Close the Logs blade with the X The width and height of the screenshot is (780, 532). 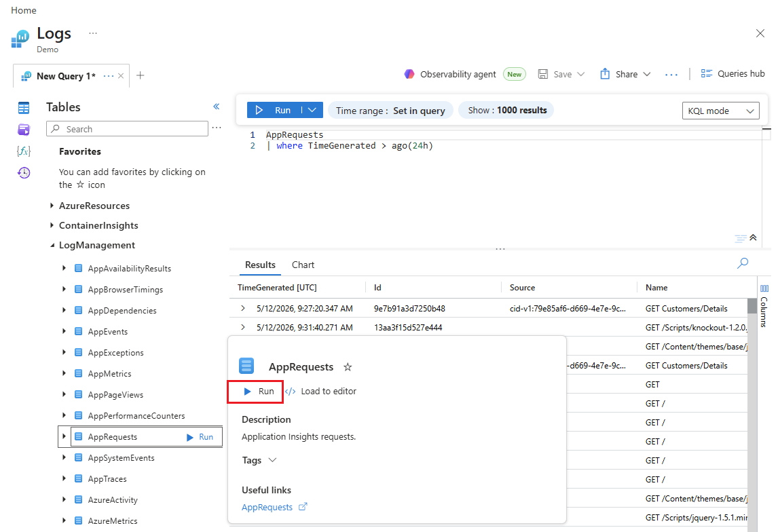760,33
